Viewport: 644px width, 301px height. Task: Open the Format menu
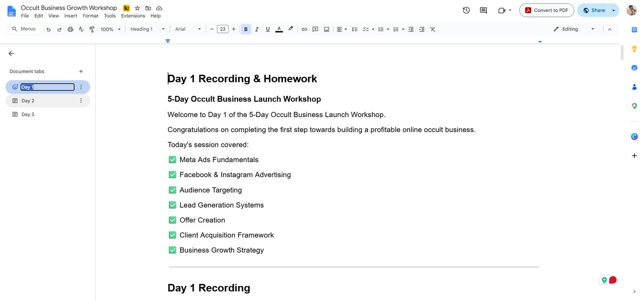point(91,16)
